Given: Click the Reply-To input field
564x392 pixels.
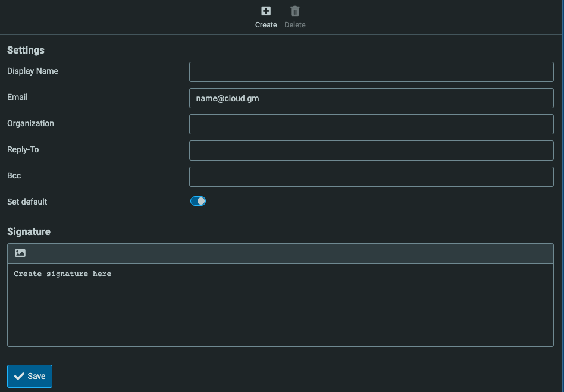Looking at the screenshot, I should (371, 150).
